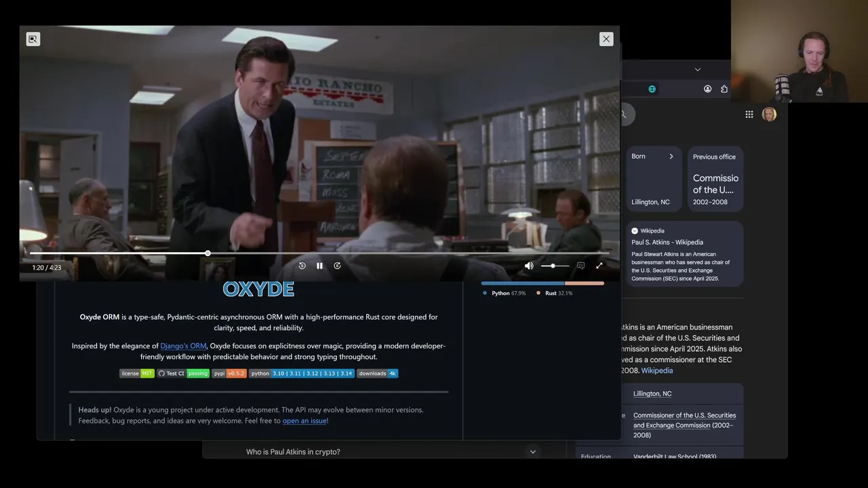Click the Rust 32.1% language entry
This screenshot has height=488, width=868.
(x=555, y=293)
